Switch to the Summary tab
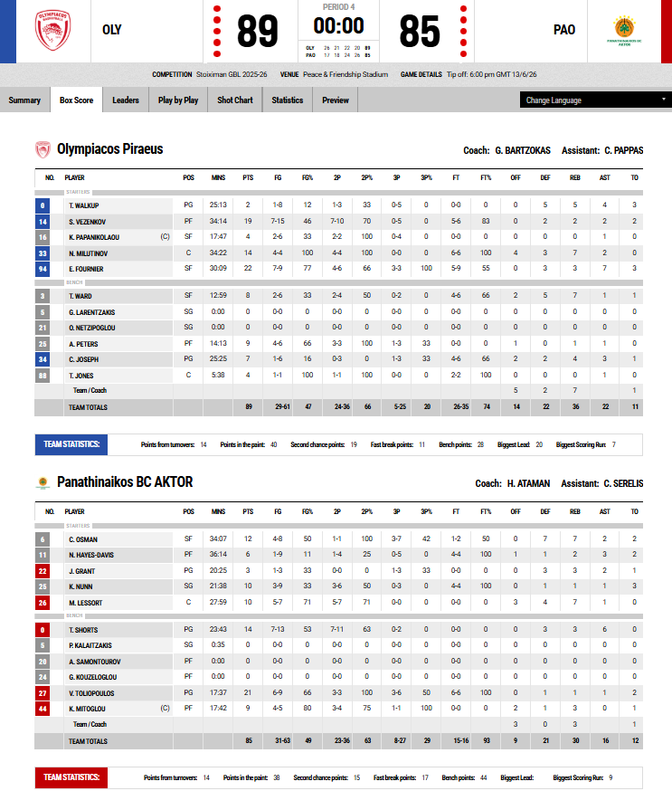672x791 pixels. [24, 100]
